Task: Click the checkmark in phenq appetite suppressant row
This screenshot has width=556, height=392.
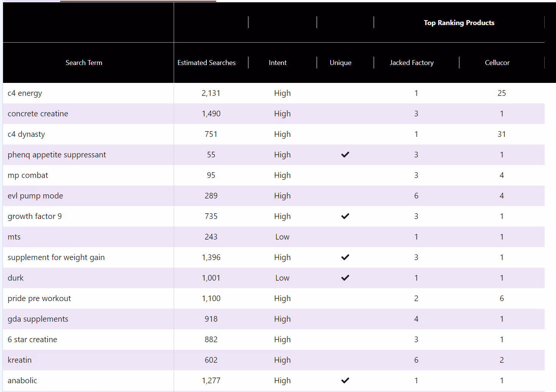Action: [x=345, y=155]
